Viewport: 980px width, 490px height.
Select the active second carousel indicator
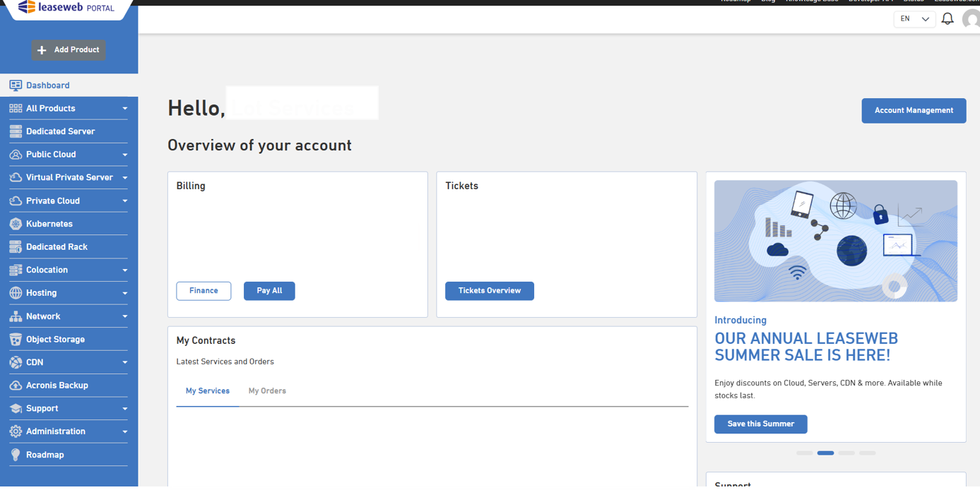click(x=825, y=453)
